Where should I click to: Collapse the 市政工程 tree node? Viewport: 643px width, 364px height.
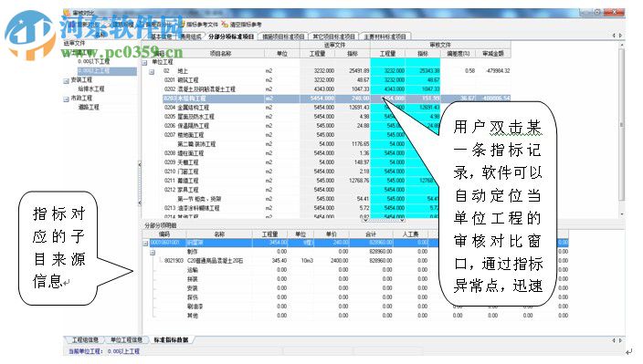[67, 99]
